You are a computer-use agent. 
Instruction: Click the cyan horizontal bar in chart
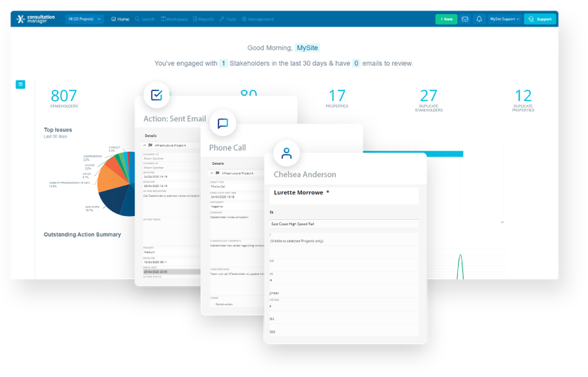413,154
